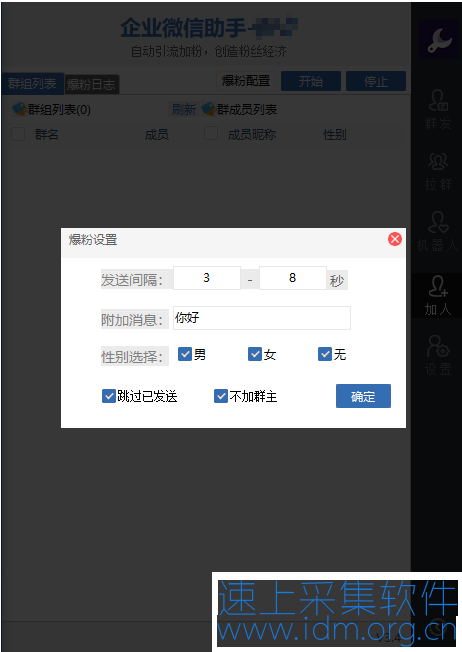The width and height of the screenshot is (462, 652).
Task: Tick the select-all checkbox beside 群名
Action: 18,134
